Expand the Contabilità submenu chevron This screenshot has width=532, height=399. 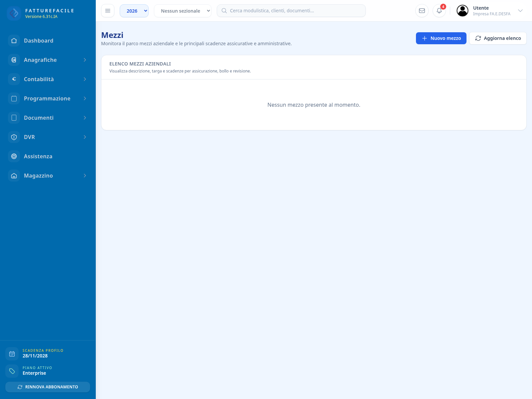(x=85, y=79)
